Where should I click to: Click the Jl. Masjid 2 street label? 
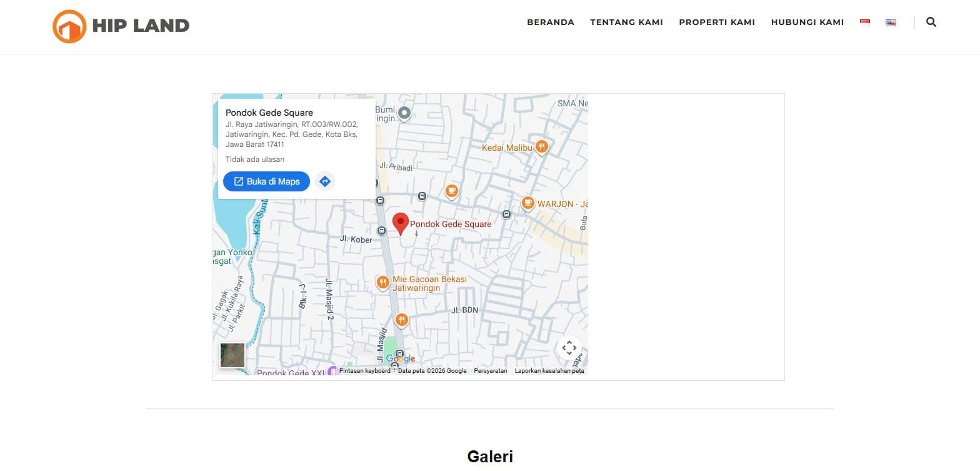(329, 300)
